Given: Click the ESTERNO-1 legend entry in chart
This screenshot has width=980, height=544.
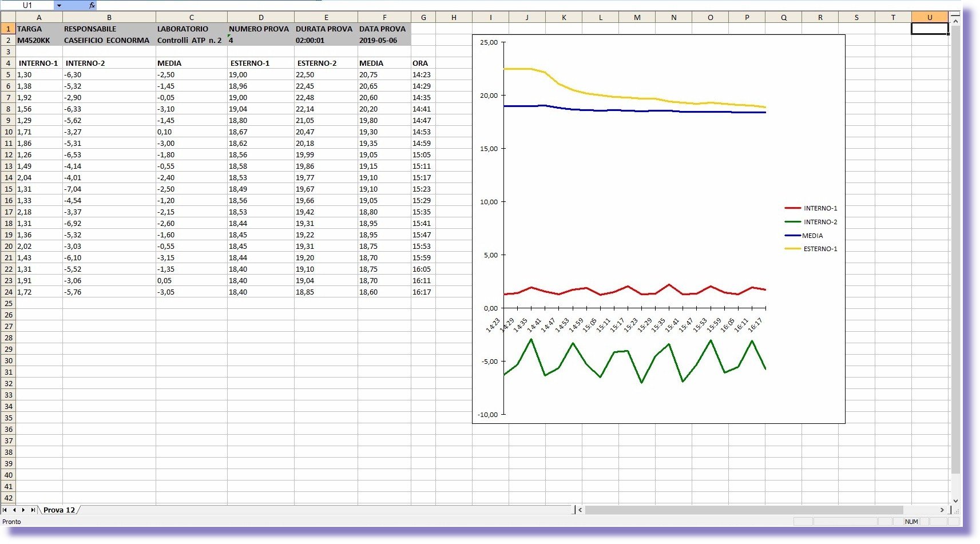Looking at the screenshot, I should 819,249.
